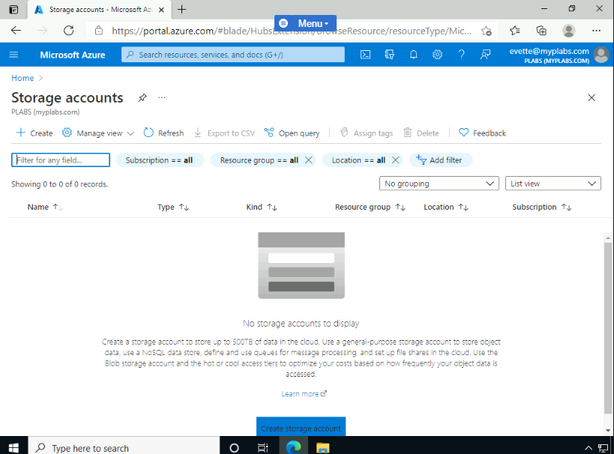Click the help question mark icon
The width and height of the screenshot is (614, 454).
click(x=462, y=54)
